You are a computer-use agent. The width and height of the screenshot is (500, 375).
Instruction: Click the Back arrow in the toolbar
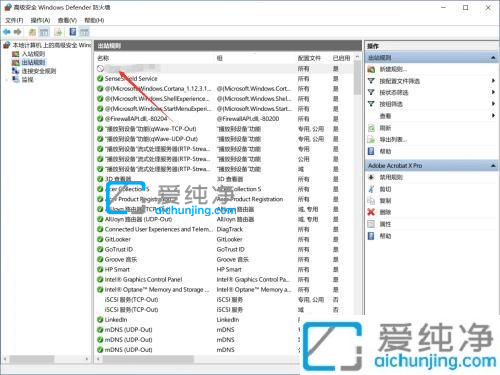(7, 32)
